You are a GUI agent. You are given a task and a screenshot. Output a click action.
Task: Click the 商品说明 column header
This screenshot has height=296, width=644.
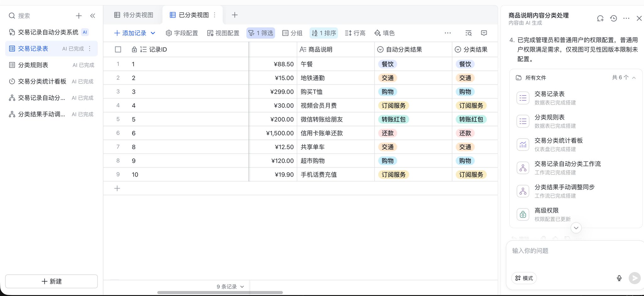tap(336, 49)
